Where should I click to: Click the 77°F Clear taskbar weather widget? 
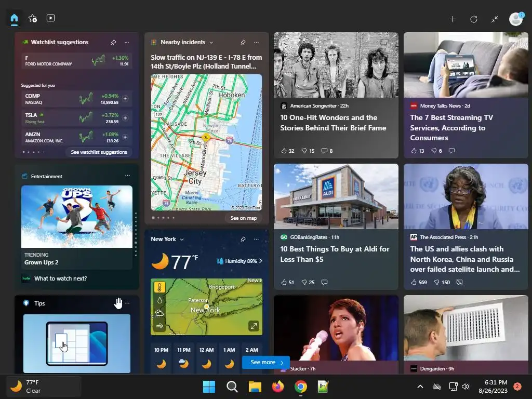click(44, 387)
